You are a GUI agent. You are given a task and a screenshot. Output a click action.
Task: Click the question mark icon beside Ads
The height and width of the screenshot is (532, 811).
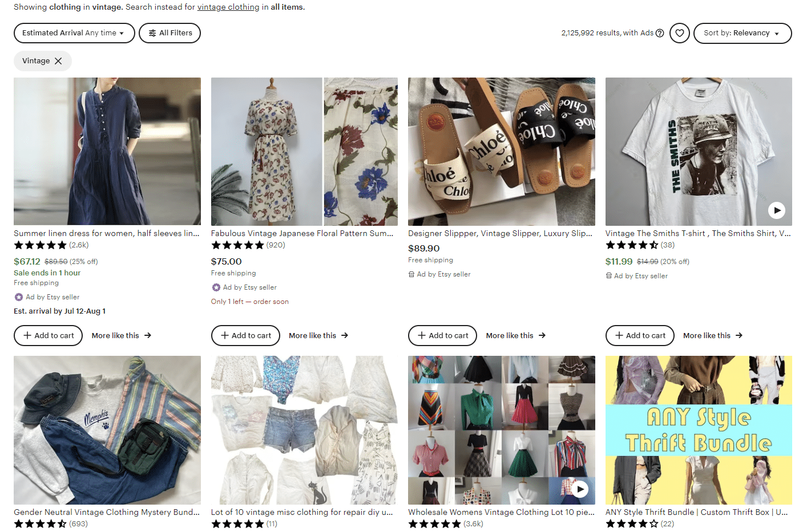coord(660,33)
